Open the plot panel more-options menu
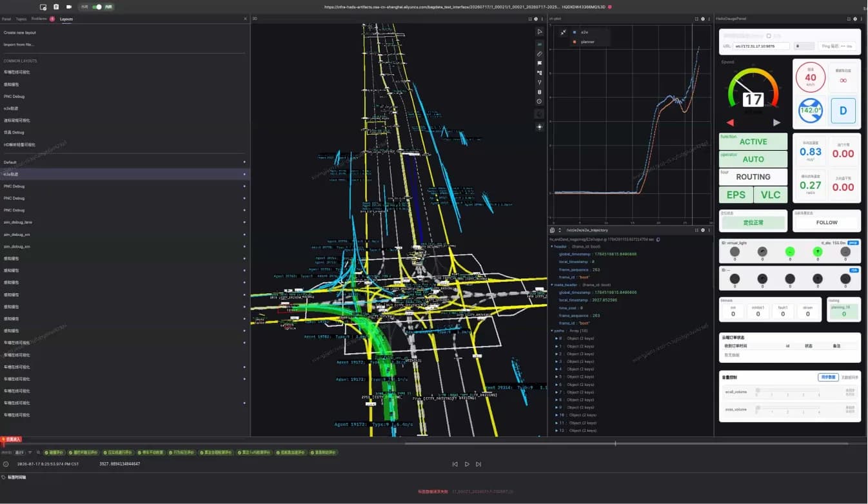The height and width of the screenshot is (504, 868). [710, 19]
